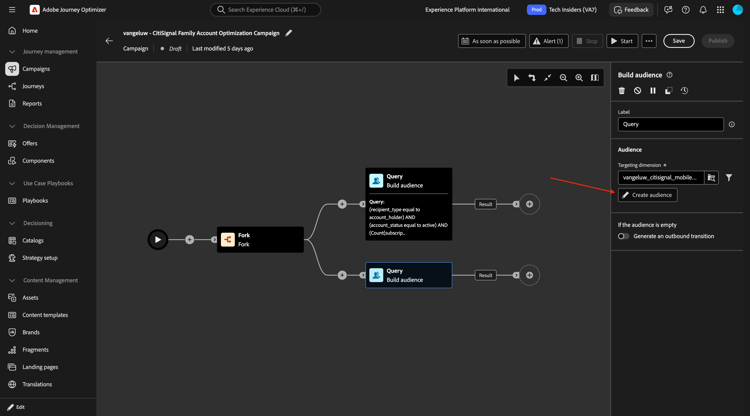Toggle the canvas map view icon

click(x=595, y=78)
